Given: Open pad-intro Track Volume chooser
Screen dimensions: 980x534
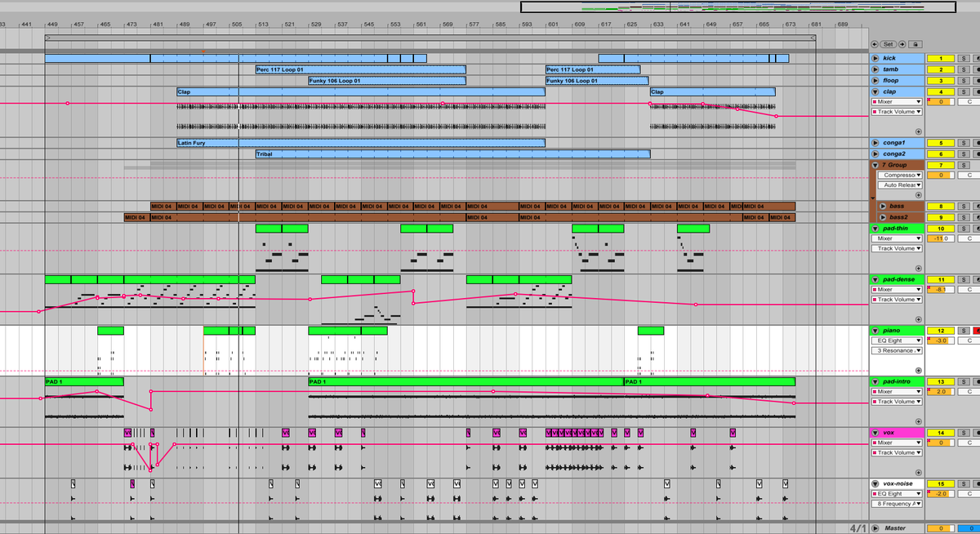Looking at the screenshot, I should click(x=897, y=402).
